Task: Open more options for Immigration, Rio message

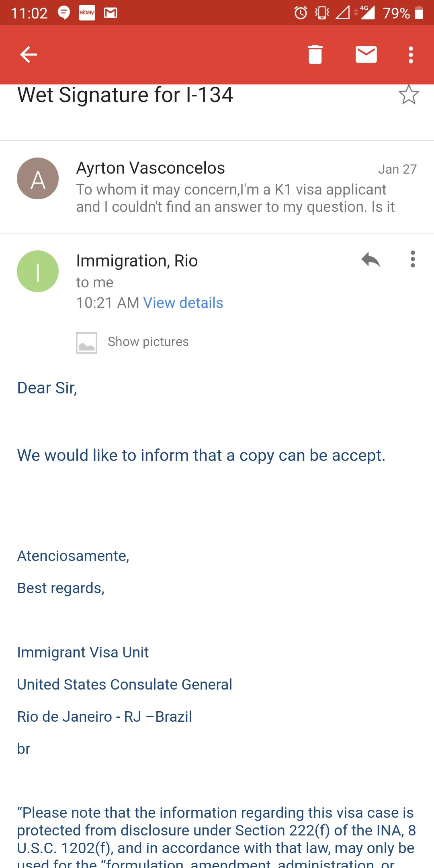Action: pos(413,259)
